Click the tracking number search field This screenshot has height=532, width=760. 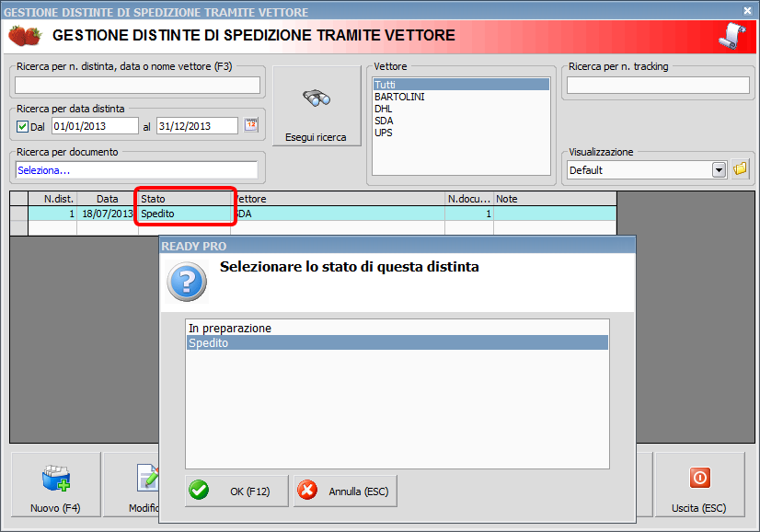657,85
